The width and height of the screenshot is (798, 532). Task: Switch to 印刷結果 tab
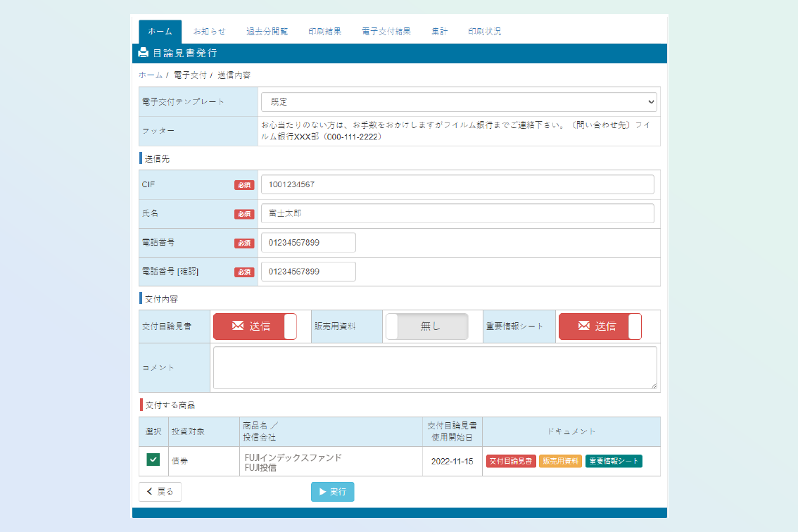coord(325,32)
